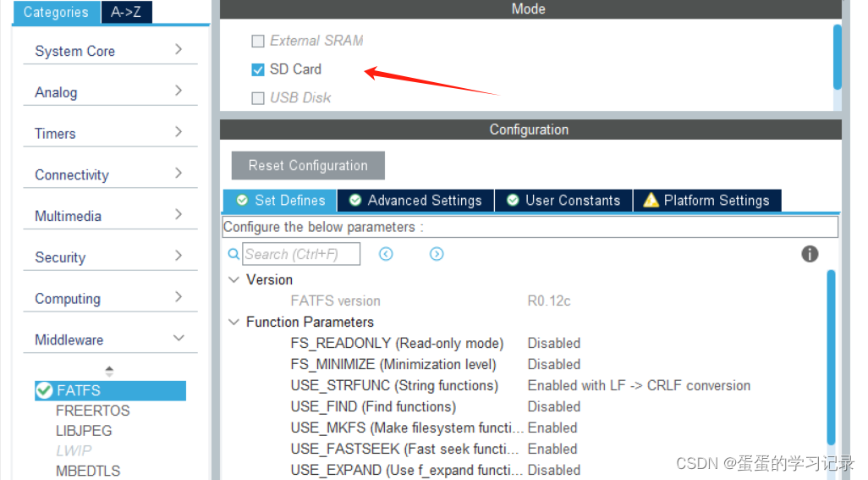Click the Mode panel vertical scrollbar
This screenshot has width=868, height=480.
coord(838,57)
